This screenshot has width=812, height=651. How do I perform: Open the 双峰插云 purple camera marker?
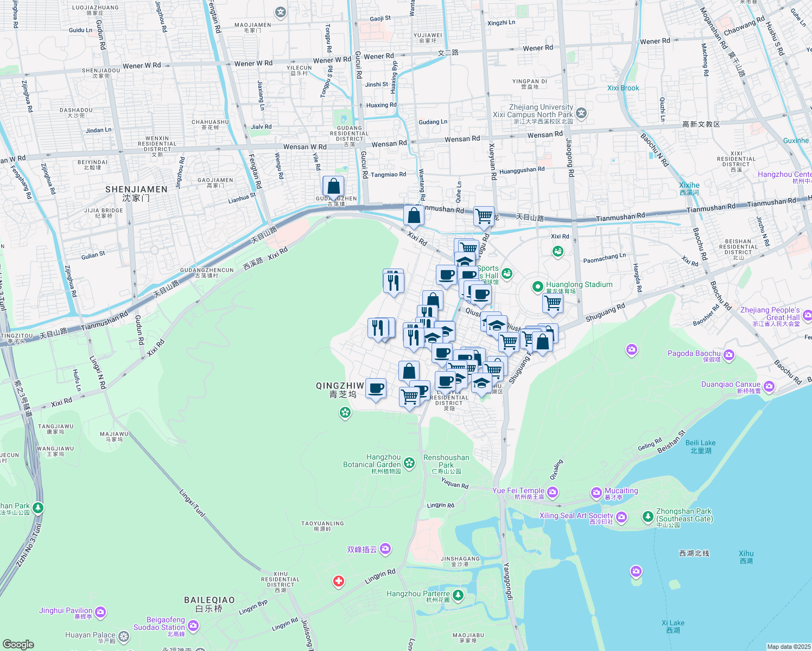[x=385, y=548]
